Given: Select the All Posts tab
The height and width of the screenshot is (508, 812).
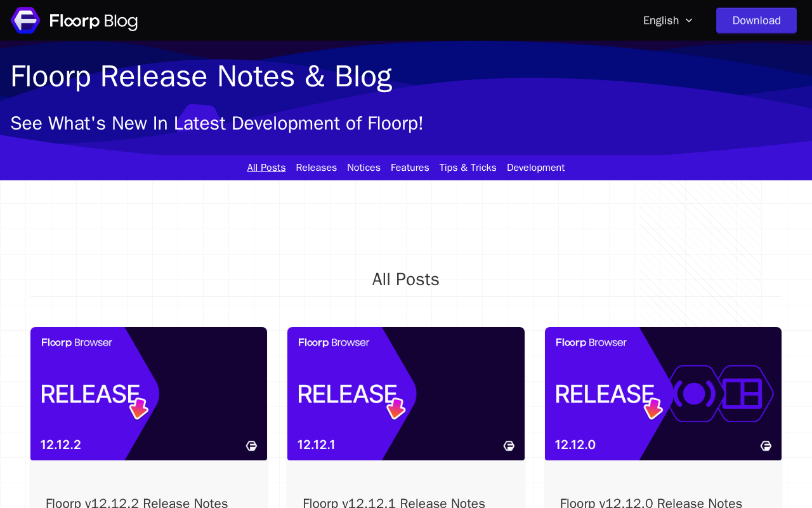Looking at the screenshot, I should click(266, 168).
